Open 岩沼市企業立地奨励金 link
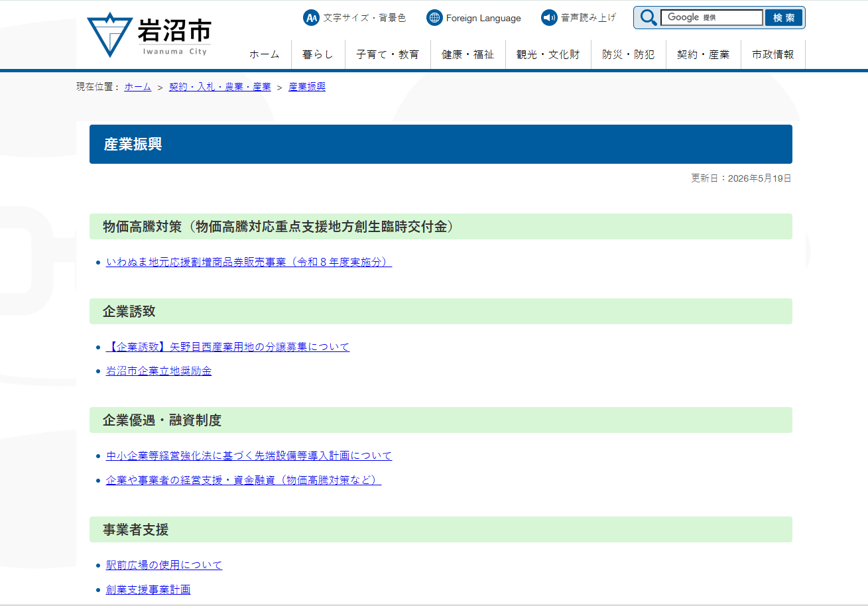868x606 pixels. pos(159,371)
